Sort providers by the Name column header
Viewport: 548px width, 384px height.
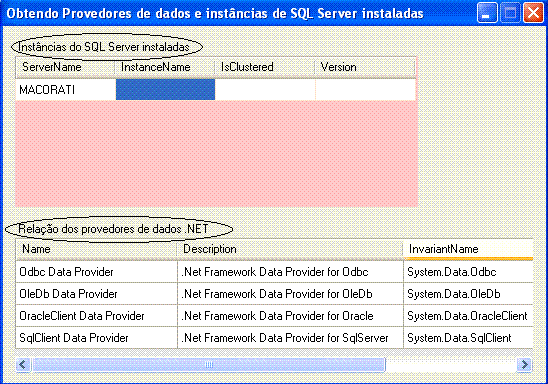click(x=96, y=249)
